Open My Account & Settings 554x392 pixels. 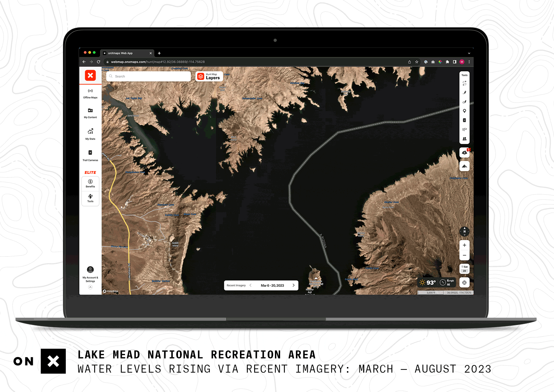click(x=90, y=274)
